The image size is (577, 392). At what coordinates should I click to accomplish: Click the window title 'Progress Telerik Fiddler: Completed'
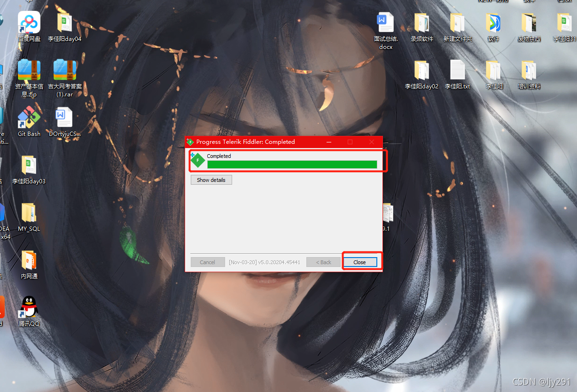tap(246, 141)
